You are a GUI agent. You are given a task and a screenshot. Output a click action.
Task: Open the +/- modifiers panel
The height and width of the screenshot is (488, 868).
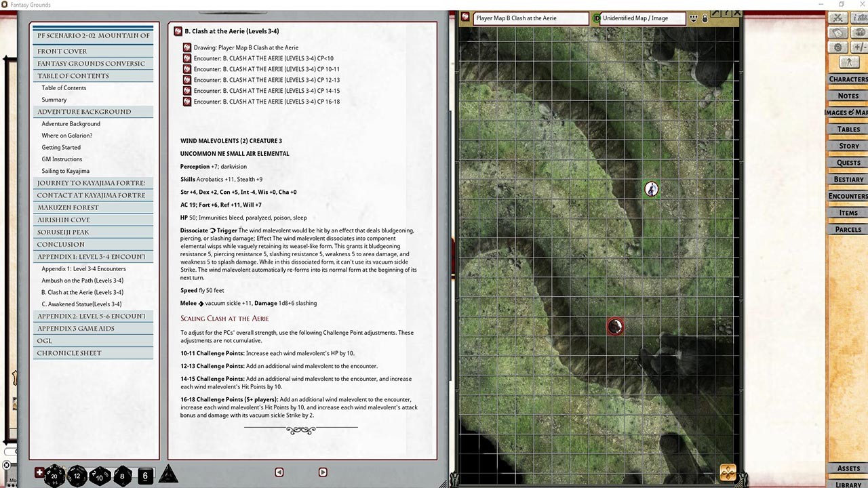click(x=860, y=47)
